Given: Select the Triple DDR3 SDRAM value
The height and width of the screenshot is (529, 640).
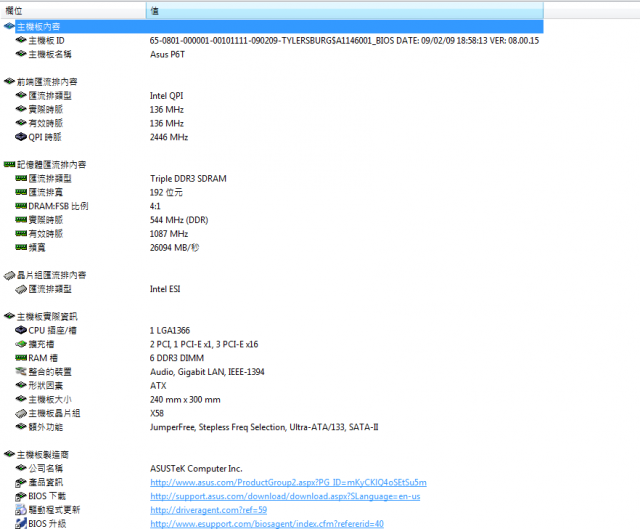Looking at the screenshot, I should click(188, 179).
